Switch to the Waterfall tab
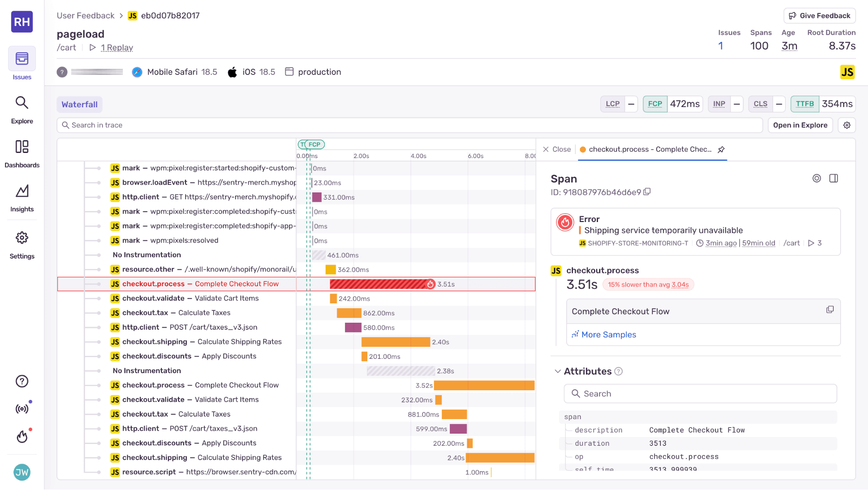This screenshot has width=868, height=490. pos(79,104)
